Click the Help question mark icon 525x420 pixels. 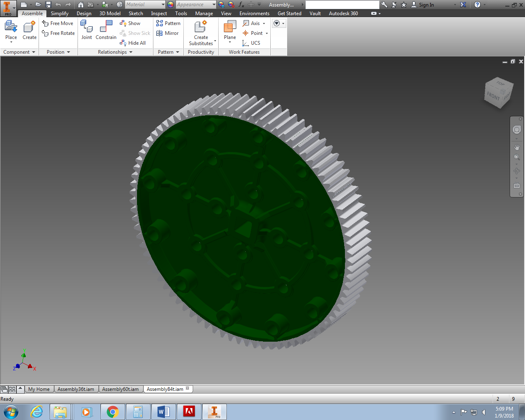click(477, 5)
